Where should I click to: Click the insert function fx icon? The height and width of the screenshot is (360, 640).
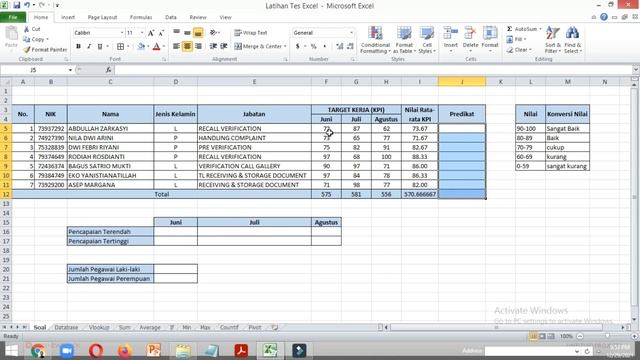click(x=108, y=70)
